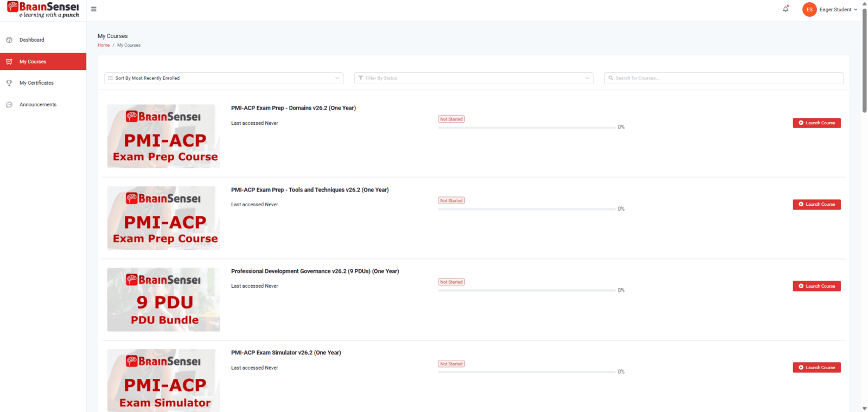Image resolution: width=868 pixels, height=412 pixels.
Task: Open Professional Development Governance course title
Action: tap(315, 271)
